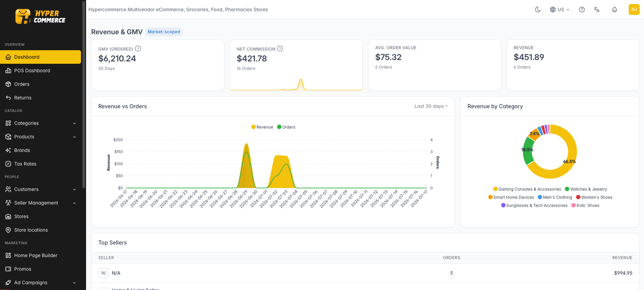
Task: Click the Products package icon
Action: 8,137
